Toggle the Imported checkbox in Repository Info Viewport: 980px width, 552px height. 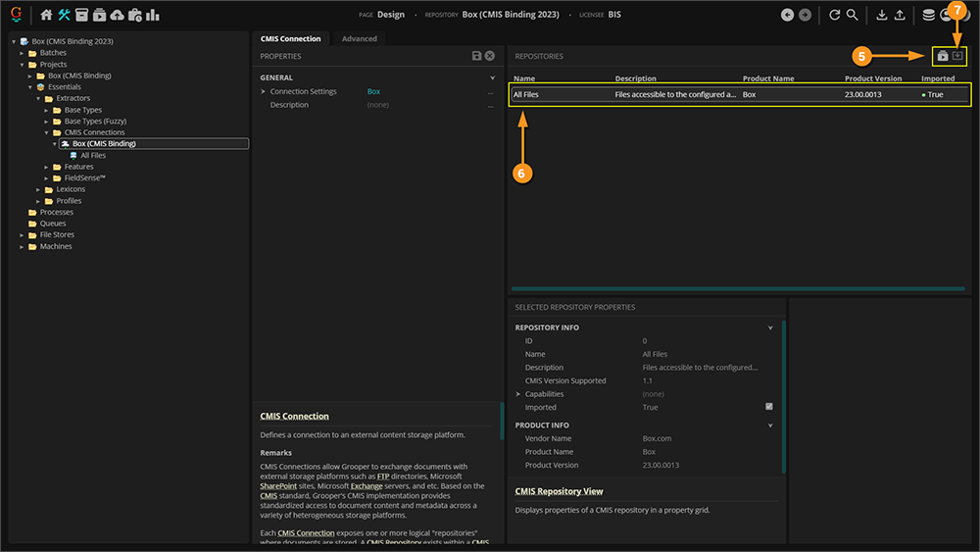click(768, 407)
